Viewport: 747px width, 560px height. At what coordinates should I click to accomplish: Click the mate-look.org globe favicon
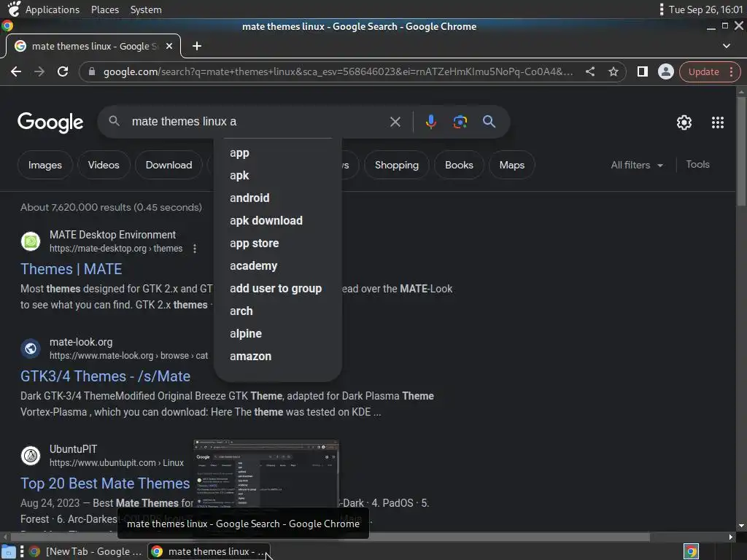point(31,348)
